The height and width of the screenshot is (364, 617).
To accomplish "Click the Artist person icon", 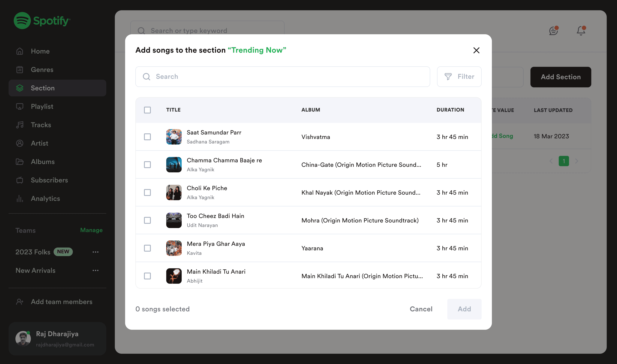I will tap(20, 143).
